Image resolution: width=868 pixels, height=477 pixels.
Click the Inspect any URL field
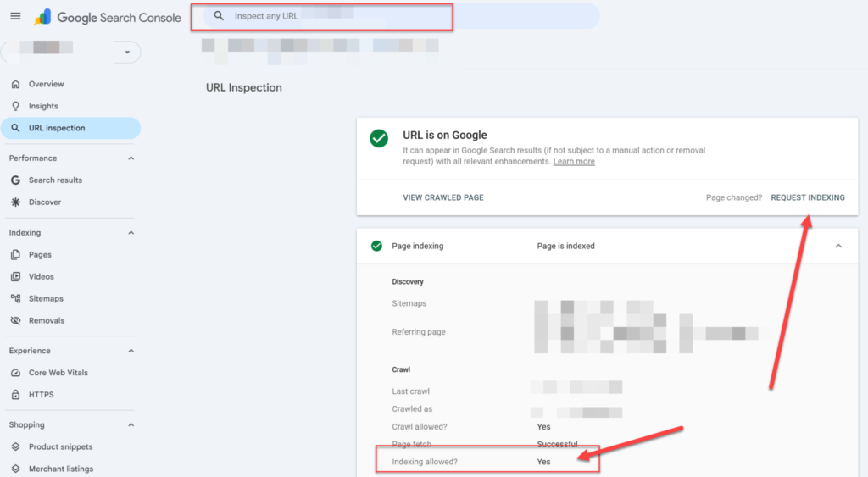401,16
